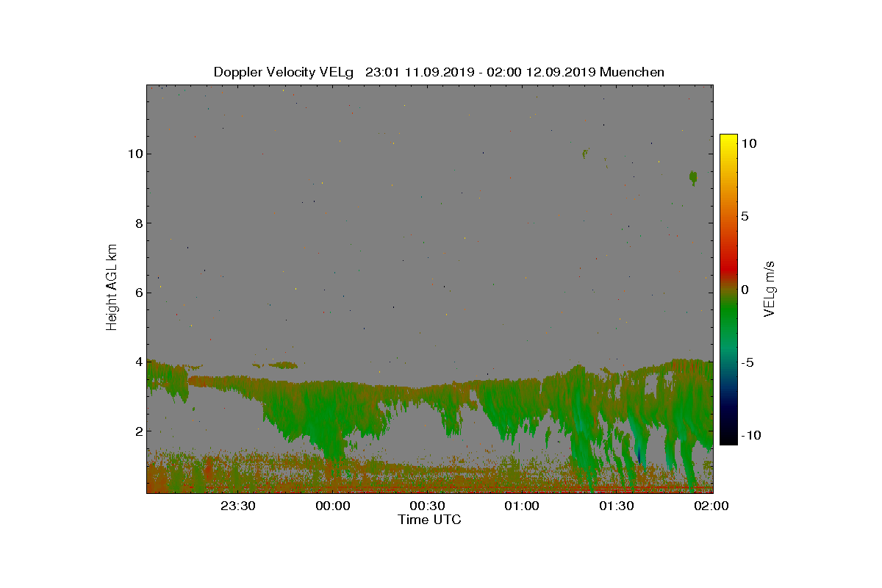Click the '01:30' time tick label
Screen dimensions: 882x588
point(617,506)
